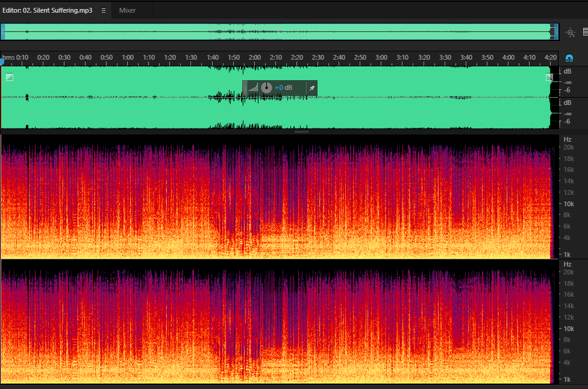
Task: Click the zoom out full magnifier icon
Action: pos(571,33)
